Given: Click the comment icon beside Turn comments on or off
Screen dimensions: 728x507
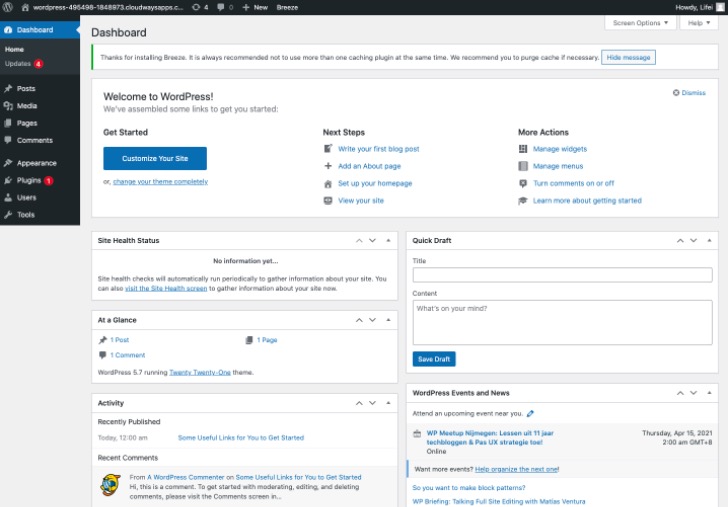Looking at the screenshot, I should [523, 183].
